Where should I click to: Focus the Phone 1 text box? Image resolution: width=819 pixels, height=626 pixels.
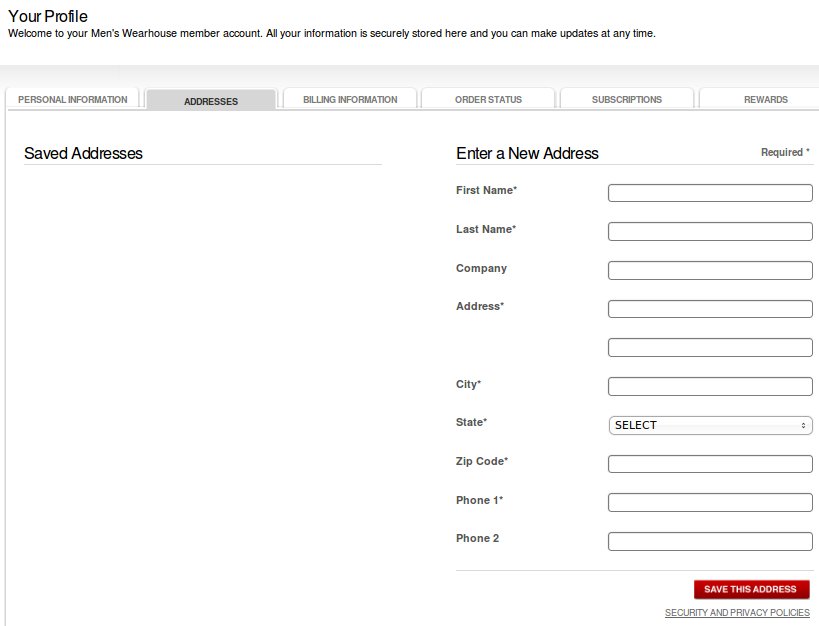710,502
